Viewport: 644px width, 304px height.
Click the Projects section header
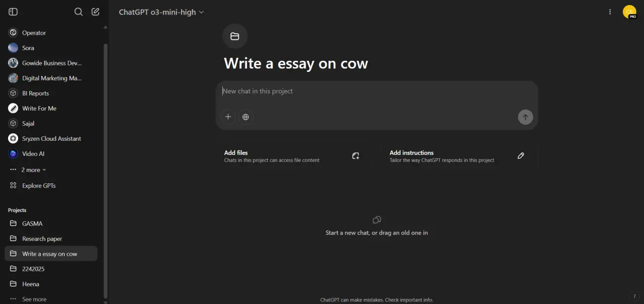pos(17,210)
